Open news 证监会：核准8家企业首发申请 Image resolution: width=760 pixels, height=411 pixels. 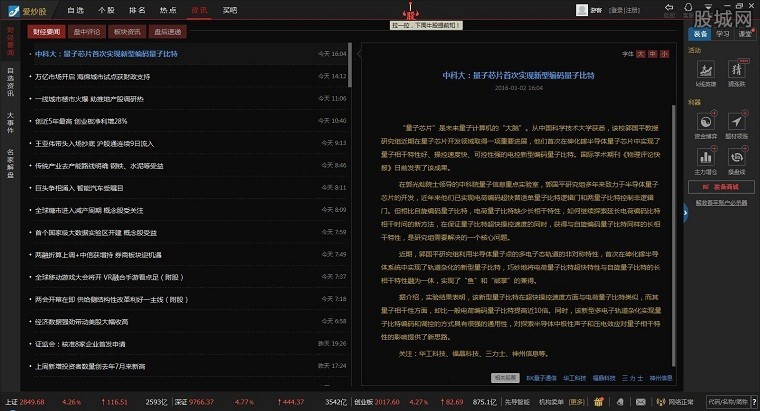[x=80, y=344]
